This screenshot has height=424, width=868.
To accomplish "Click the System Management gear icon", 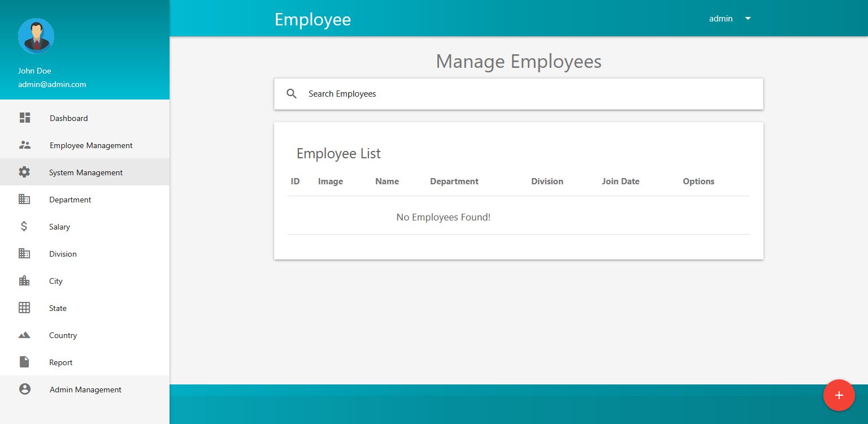I will [24, 172].
